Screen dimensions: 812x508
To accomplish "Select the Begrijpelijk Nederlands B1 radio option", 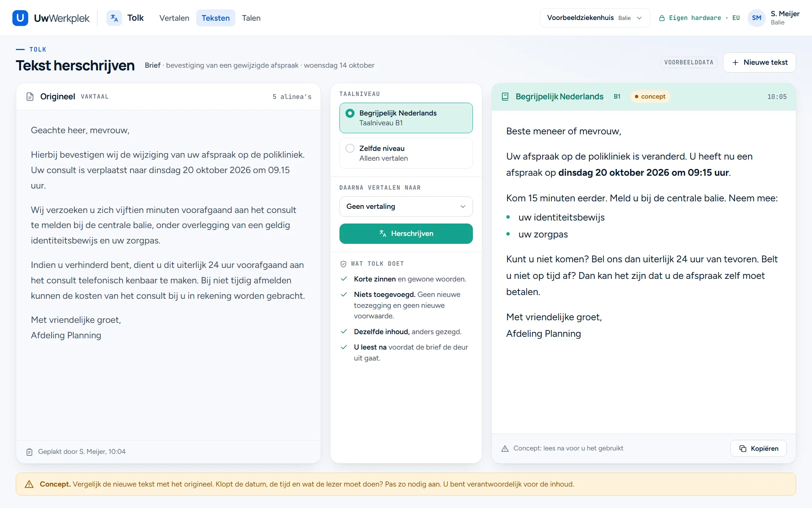I will point(406,118).
